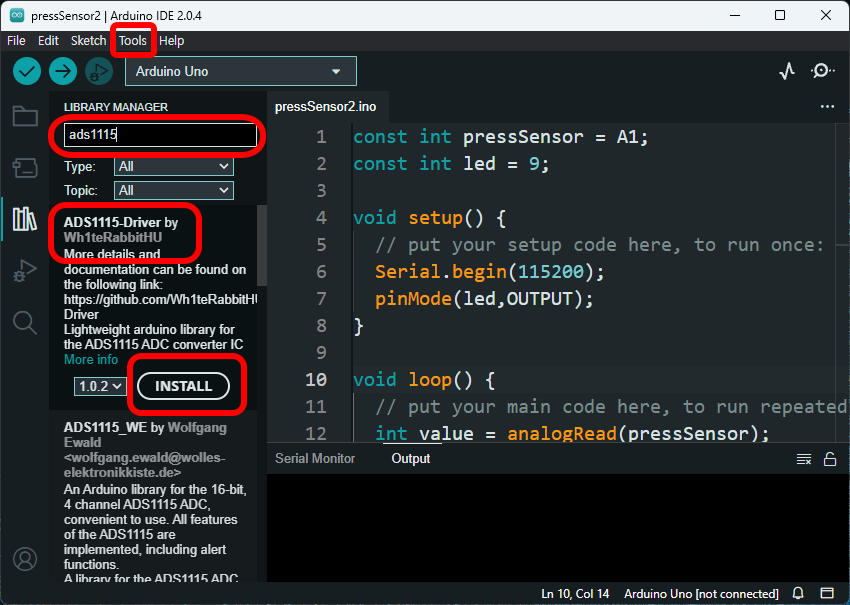This screenshot has width=850, height=605.
Task: Open the Tools menu
Action: tap(133, 41)
